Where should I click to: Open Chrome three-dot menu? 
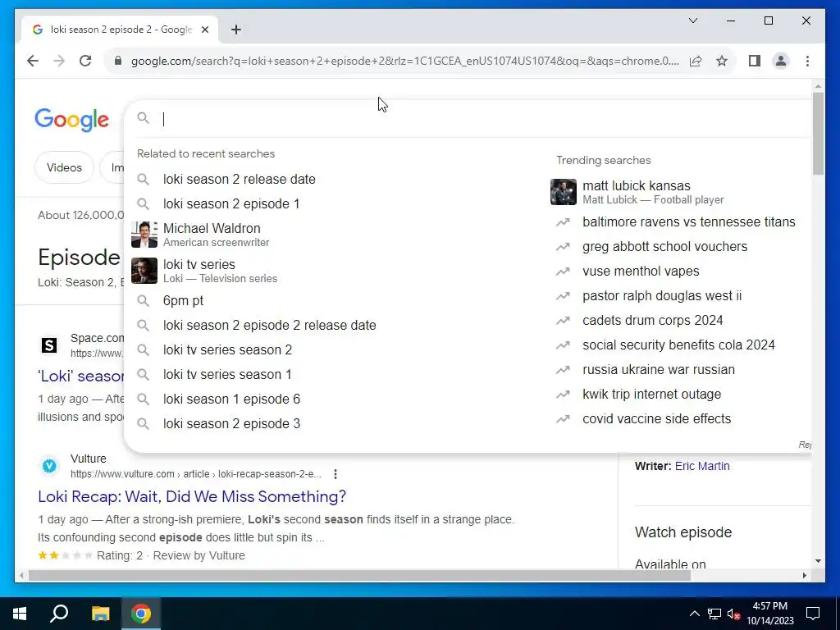coord(807,61)
